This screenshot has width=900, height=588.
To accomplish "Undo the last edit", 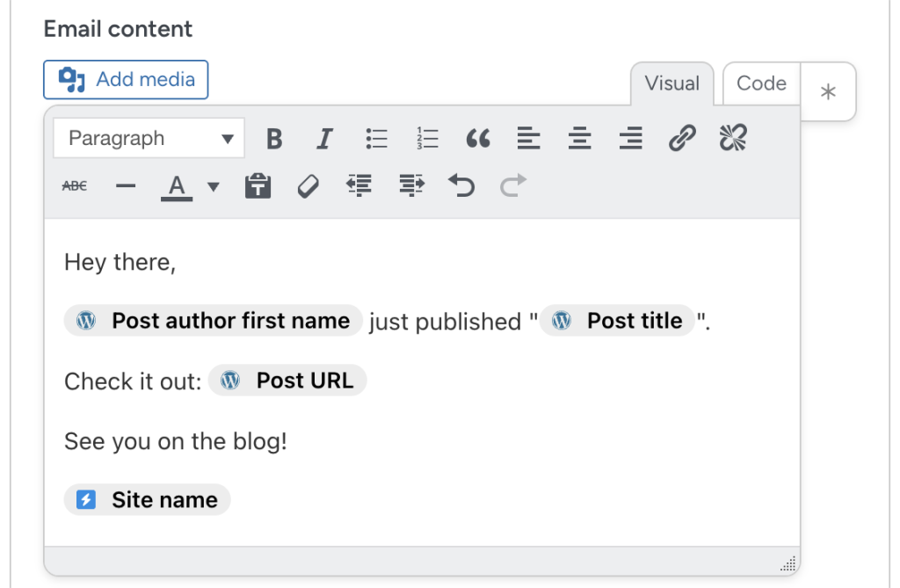I will [461, 185].
